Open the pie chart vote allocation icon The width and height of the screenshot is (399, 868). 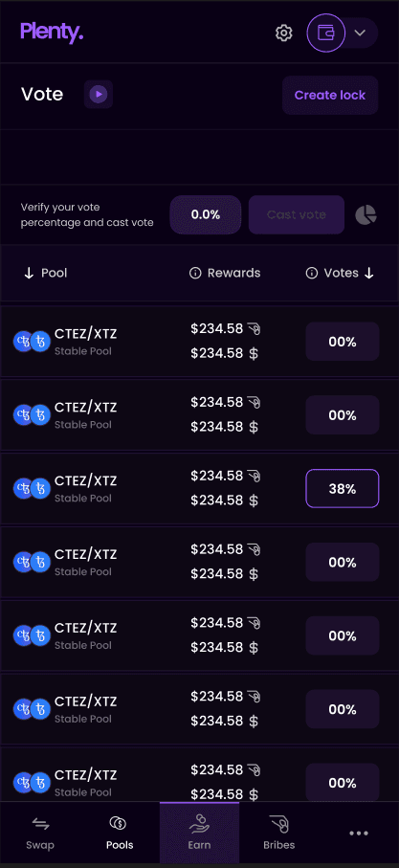(x=366, y=214)
